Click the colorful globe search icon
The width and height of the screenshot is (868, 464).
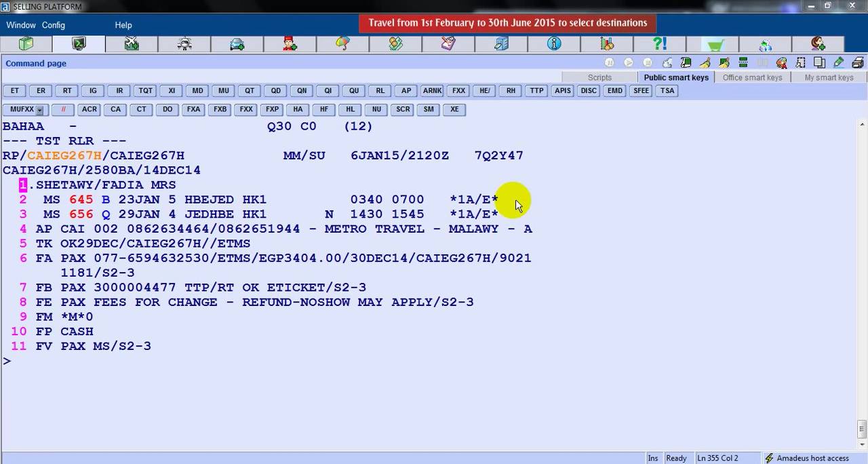tap(782, 63)
